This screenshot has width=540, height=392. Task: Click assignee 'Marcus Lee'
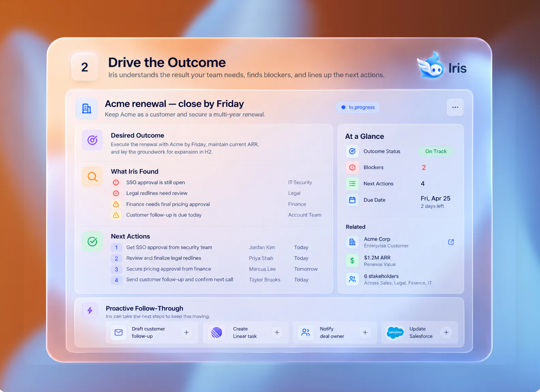pyautogui.click(x=262, y=269)
